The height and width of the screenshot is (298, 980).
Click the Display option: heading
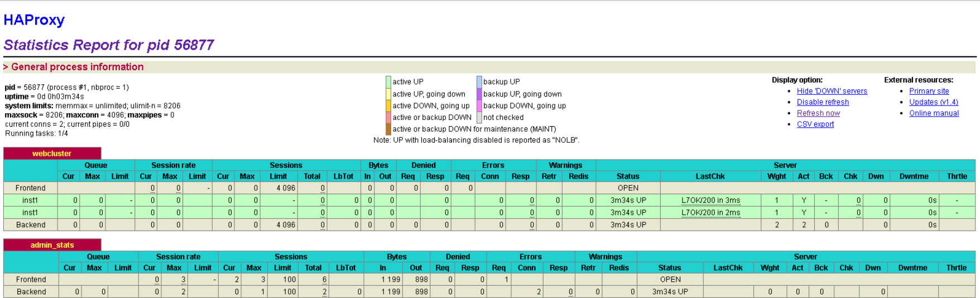[x=797, y=80]
